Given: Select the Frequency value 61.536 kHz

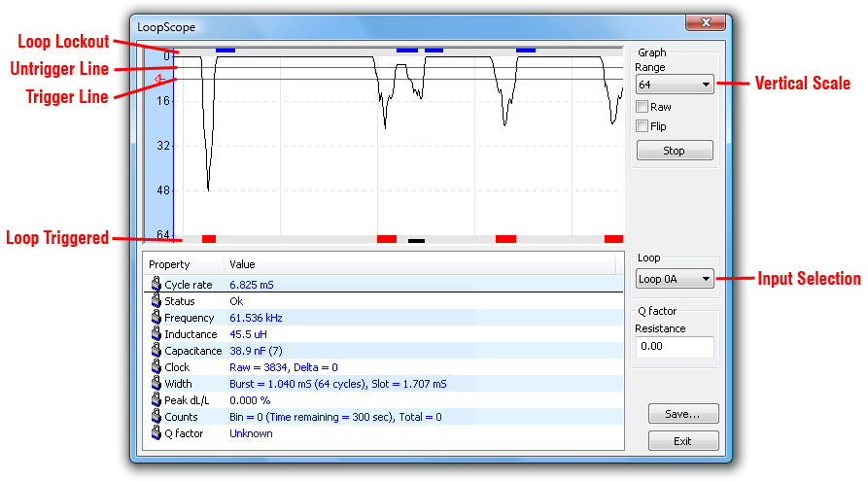Looking at the screenshot, I should pos(256,318).
